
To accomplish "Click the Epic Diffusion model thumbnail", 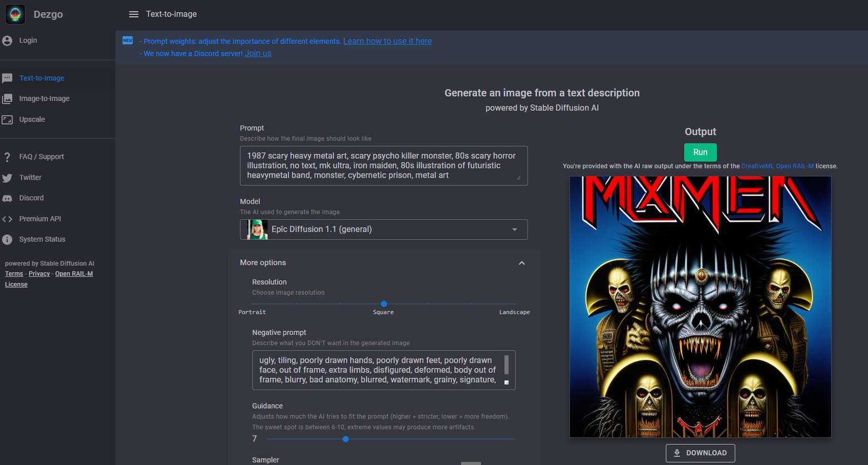I will click(x=258, y=229).
